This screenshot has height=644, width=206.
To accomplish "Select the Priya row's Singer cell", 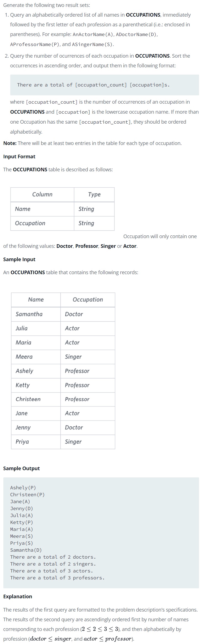I will [x=88, y=442].
